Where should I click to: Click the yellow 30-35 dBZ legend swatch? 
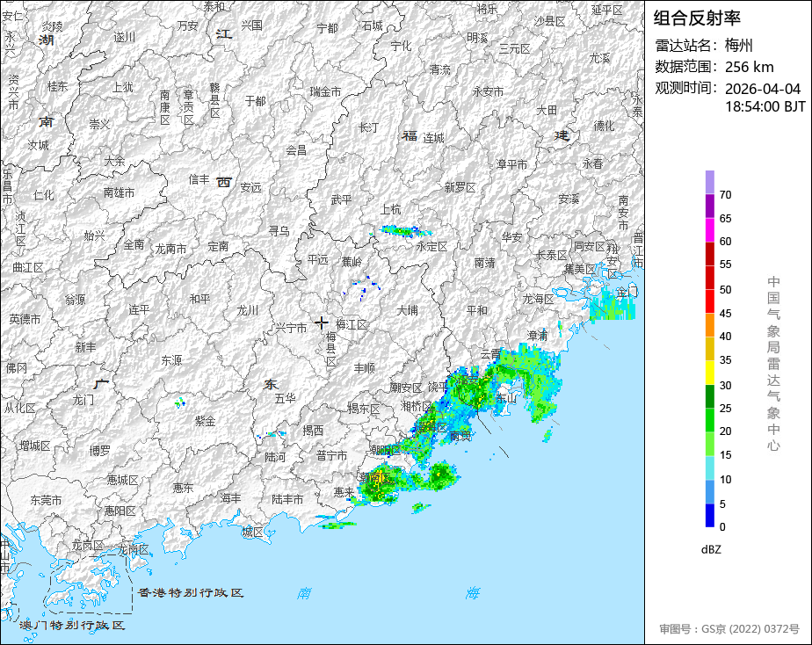click(709, 373)
